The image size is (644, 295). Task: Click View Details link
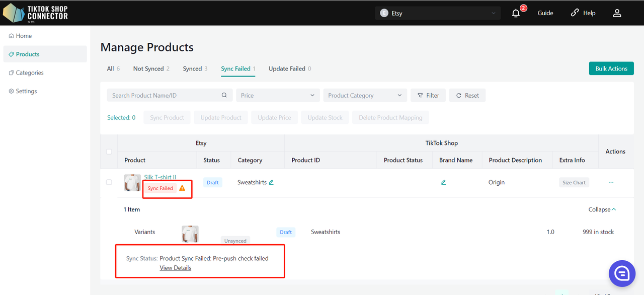click(x=176, y=268)
